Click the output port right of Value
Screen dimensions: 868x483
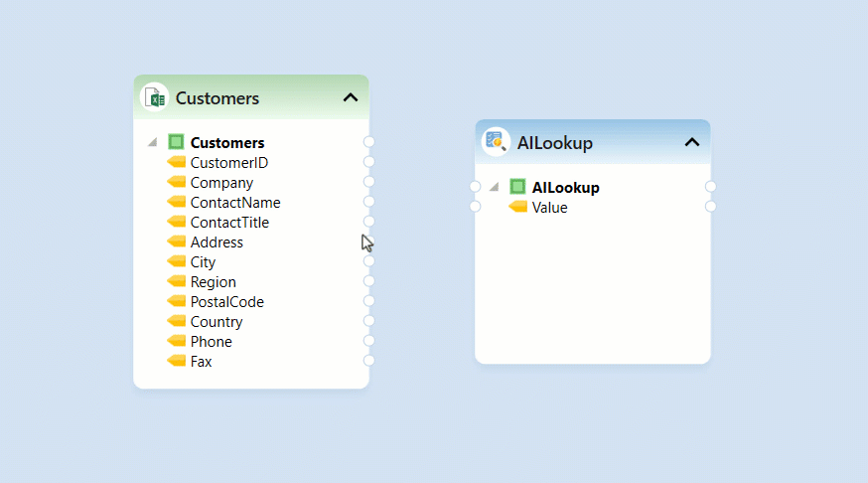(x=710, y=207)
